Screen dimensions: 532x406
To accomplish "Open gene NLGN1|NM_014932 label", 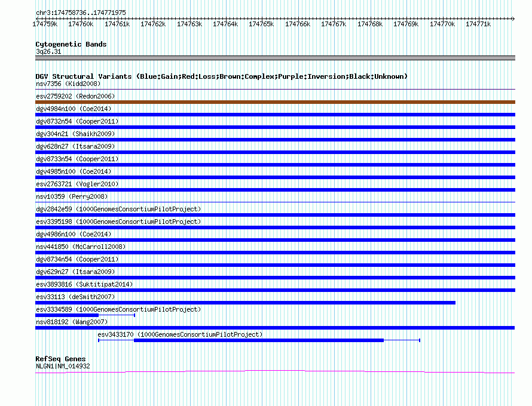I will pyautogui.click(x=63, y=367).
